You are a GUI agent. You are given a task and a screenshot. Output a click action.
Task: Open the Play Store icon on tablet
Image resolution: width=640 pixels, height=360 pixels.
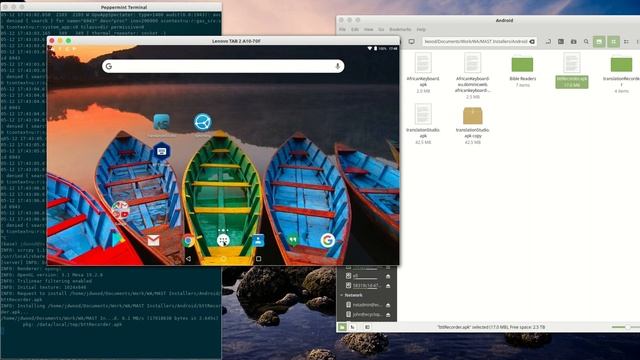click(118, 240)
